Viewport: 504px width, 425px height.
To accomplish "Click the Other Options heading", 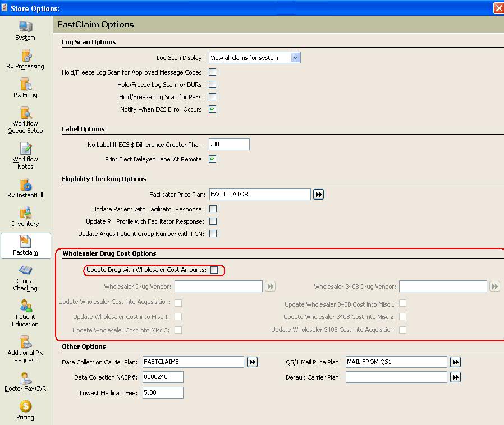I will click(x=84, y=347).
